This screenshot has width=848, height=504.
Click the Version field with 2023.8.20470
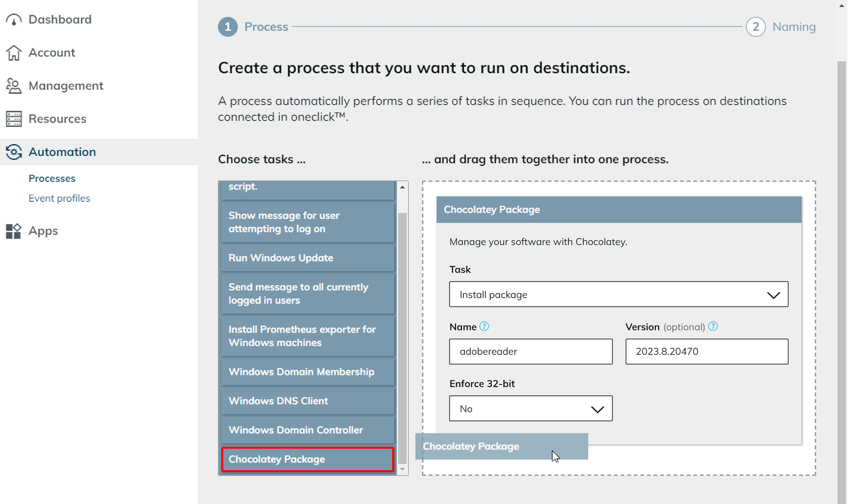pos(707,352)
